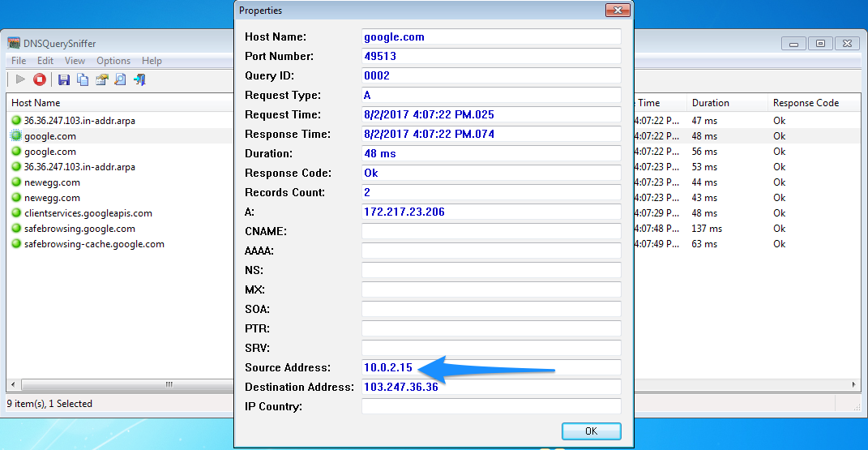Click the Response Time field

tap(491, 134)
